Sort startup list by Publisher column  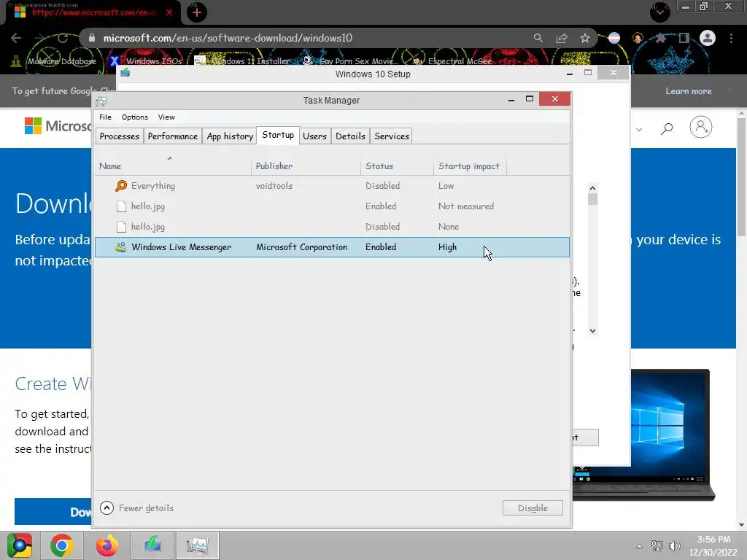pyautogui.click(x=306, y=166)
